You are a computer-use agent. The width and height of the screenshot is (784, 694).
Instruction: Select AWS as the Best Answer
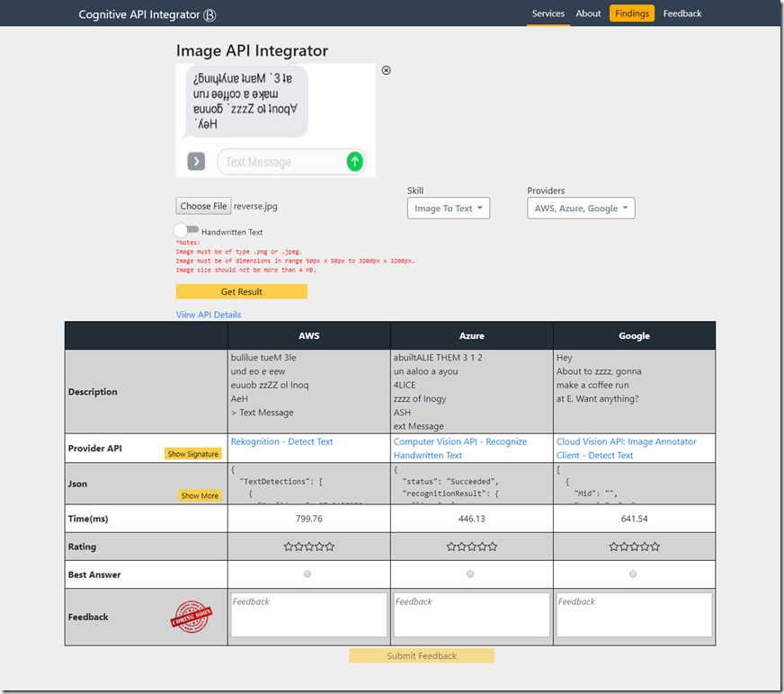[x=307, y=574]
